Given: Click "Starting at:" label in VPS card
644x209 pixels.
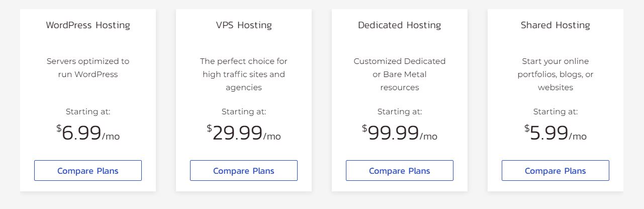Looking at the screenshot, I should click(x=244, y=112).
